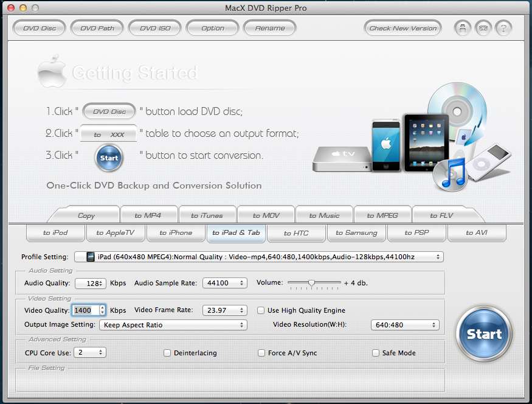The image size is (532, 404).
Task: Select the to Samsung tab
Action: coord(356,232)
